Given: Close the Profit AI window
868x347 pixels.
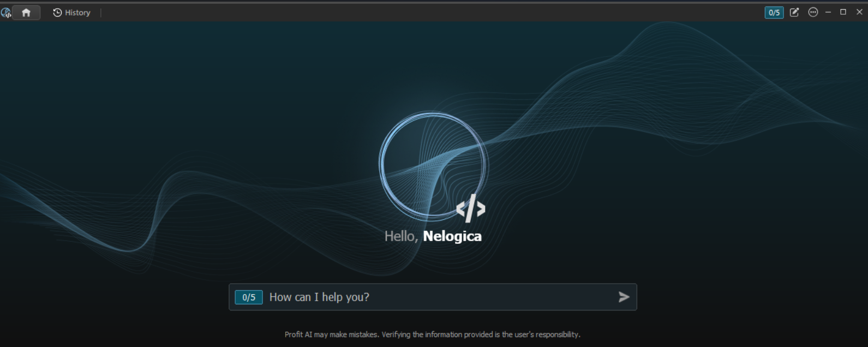Looking at the screenshot, I should [x=859, y=12].
